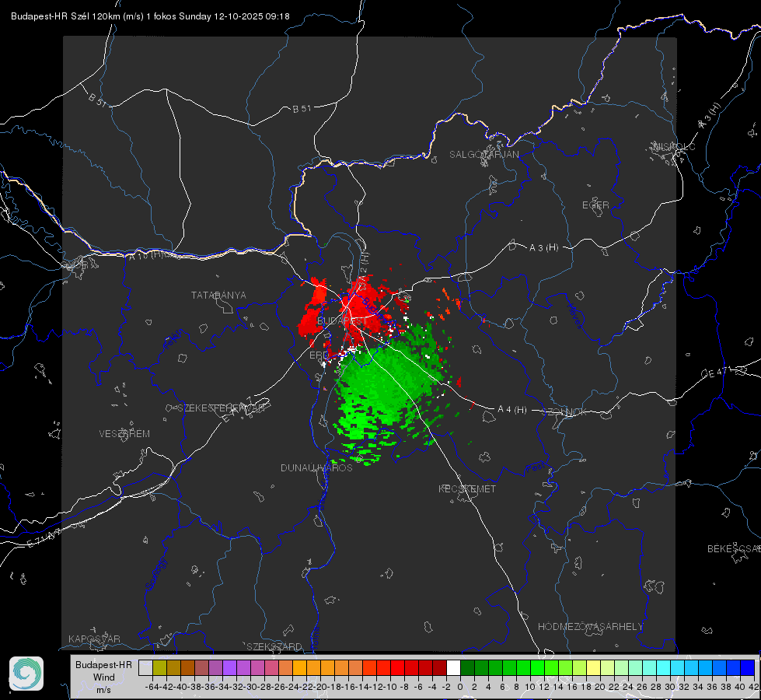Click the SALGÓTARJÁN city label
The width and height of the screenshot is (761, 700).
pyautogui.click(x=483, y=155)
